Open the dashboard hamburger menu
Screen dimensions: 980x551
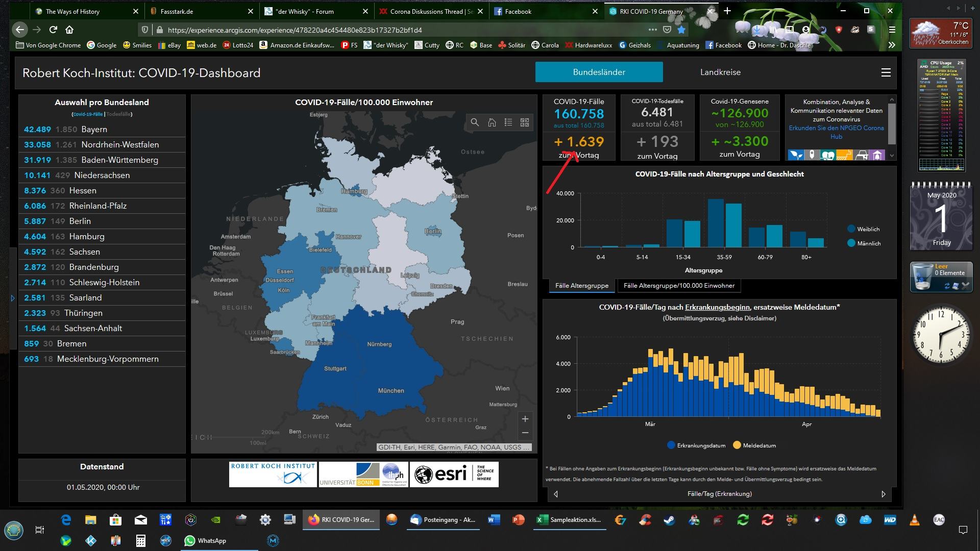[x=886, y=72]
